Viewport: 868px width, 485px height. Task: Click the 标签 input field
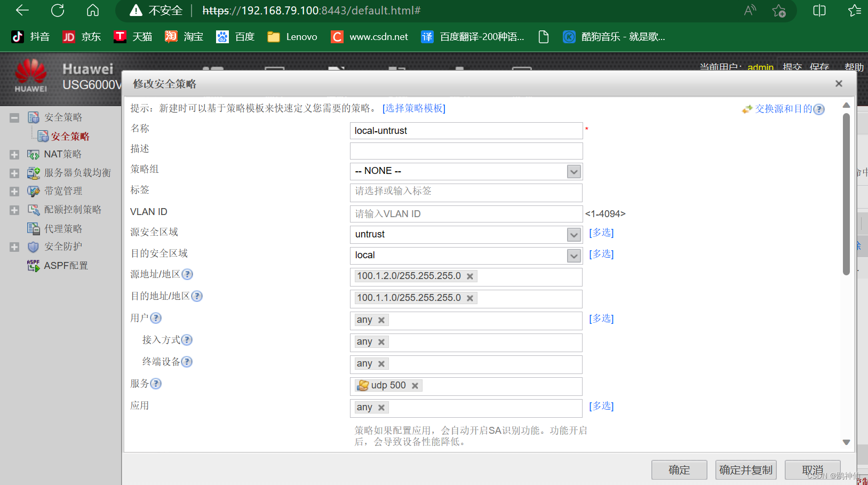(466, 192)
